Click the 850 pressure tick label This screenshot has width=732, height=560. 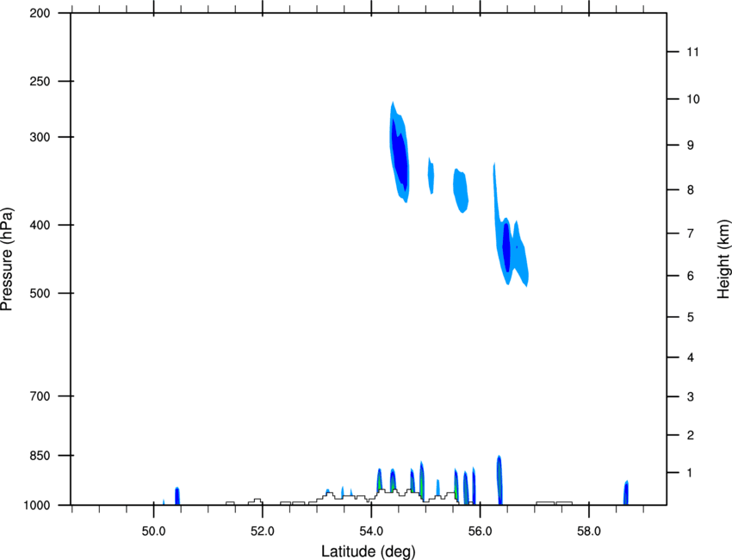click(40, 456)
